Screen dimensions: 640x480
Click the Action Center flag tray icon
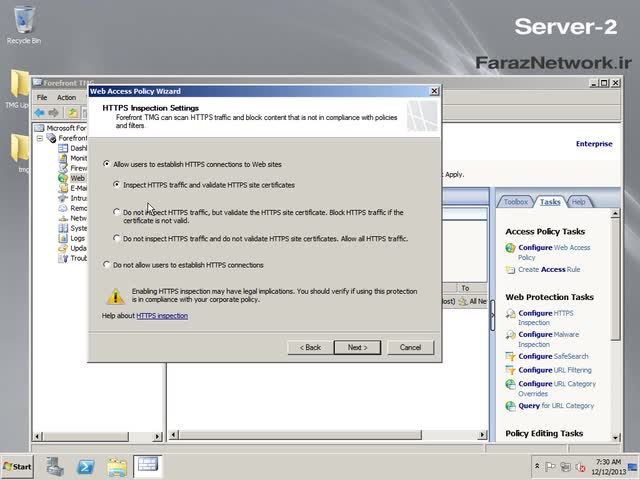coord(550,467)
